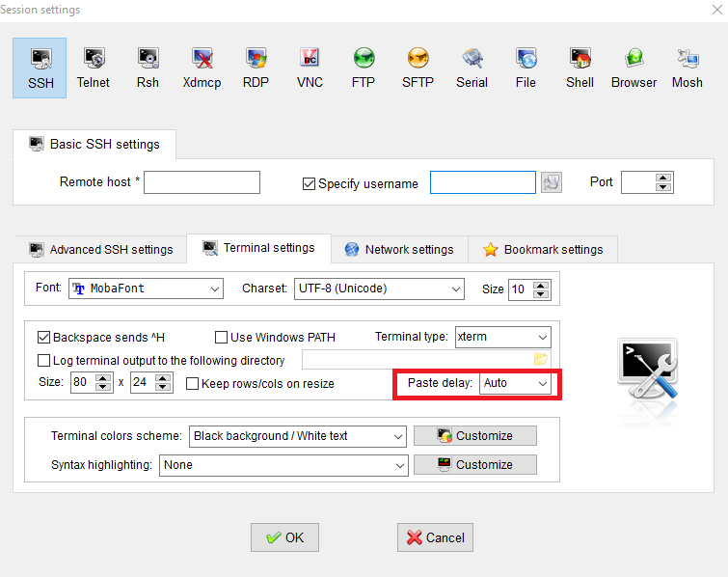Open the Network settings tab
This screenshot has width=728, height=577.
399,250
